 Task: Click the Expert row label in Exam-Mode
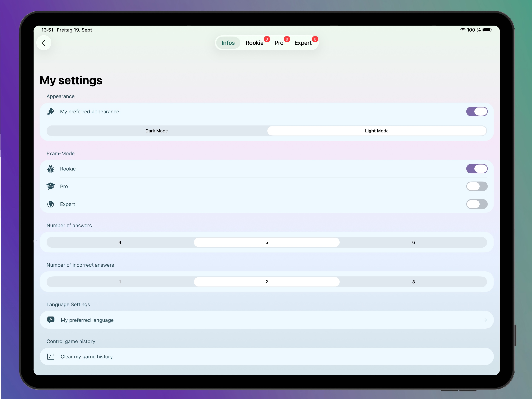[68, 204]
